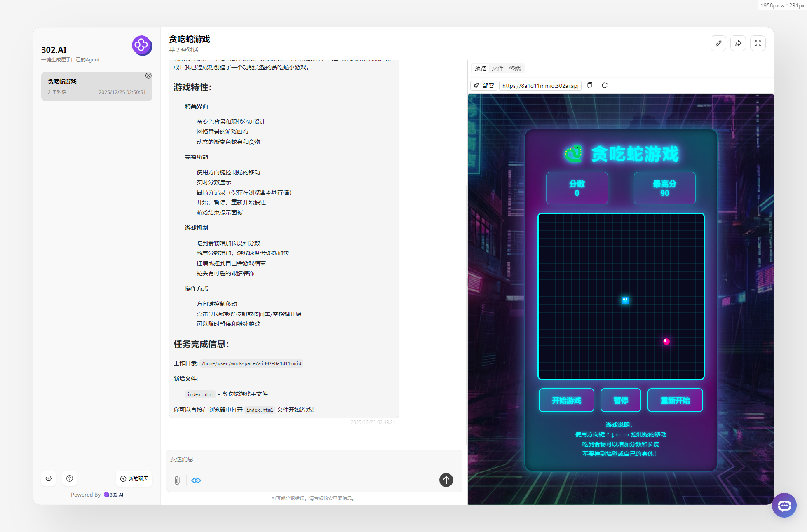Click the 部署 deploy button
Screen dimensions: 807x532
tap(484, 86)
